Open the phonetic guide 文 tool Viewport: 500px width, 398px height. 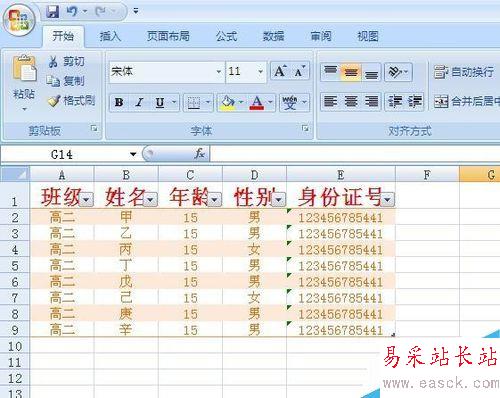click(x=290, y=102)
